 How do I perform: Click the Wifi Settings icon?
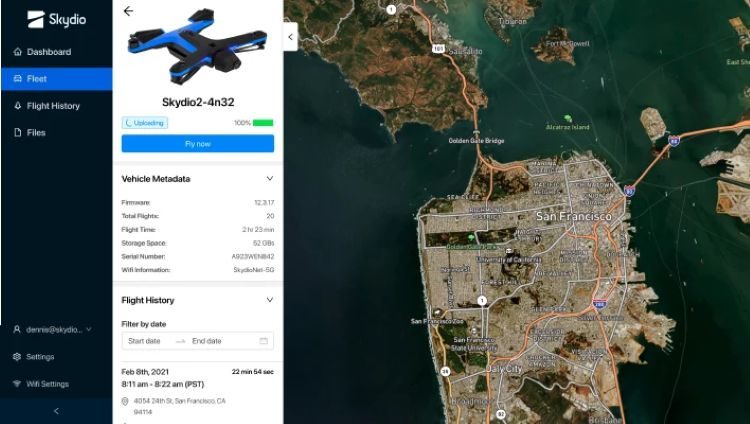click(x=17, y=384)
